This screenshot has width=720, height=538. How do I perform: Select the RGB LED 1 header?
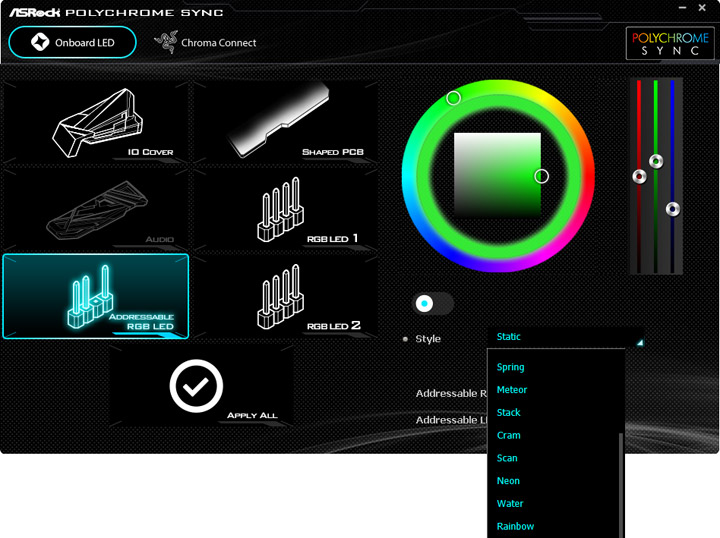tap(285, 209)
